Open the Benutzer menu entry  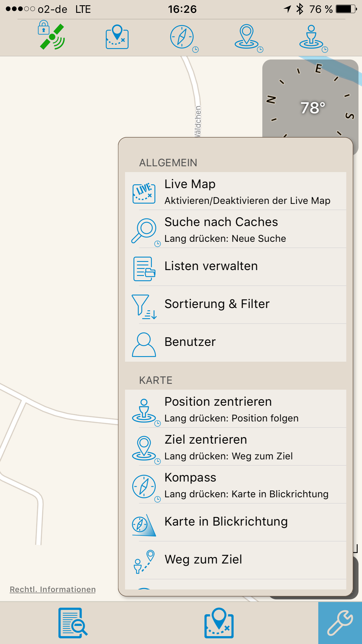[236, 343]
